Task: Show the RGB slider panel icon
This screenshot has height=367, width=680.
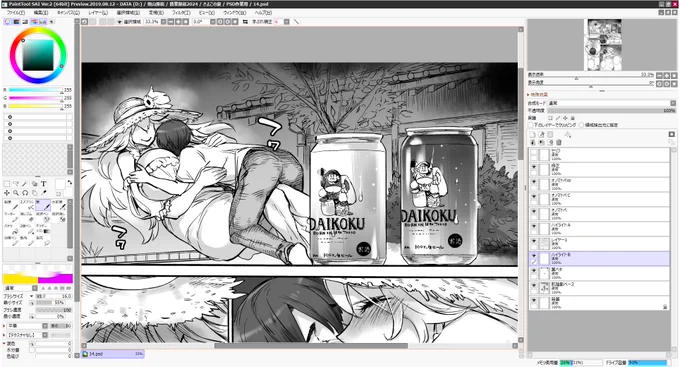Action: 16,22
